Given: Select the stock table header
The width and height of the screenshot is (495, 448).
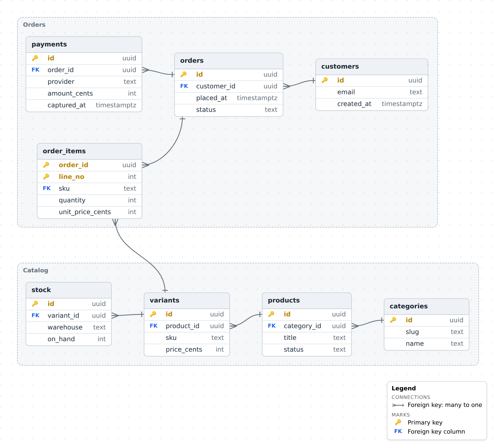Looking at the screenshot, I should click(69, 290).
